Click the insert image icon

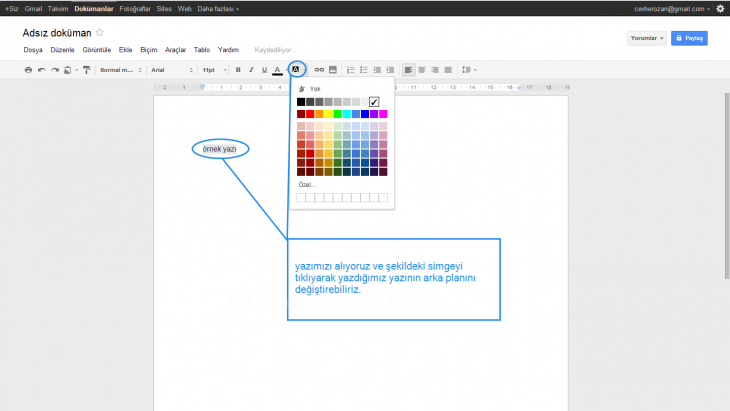point(332,70)
